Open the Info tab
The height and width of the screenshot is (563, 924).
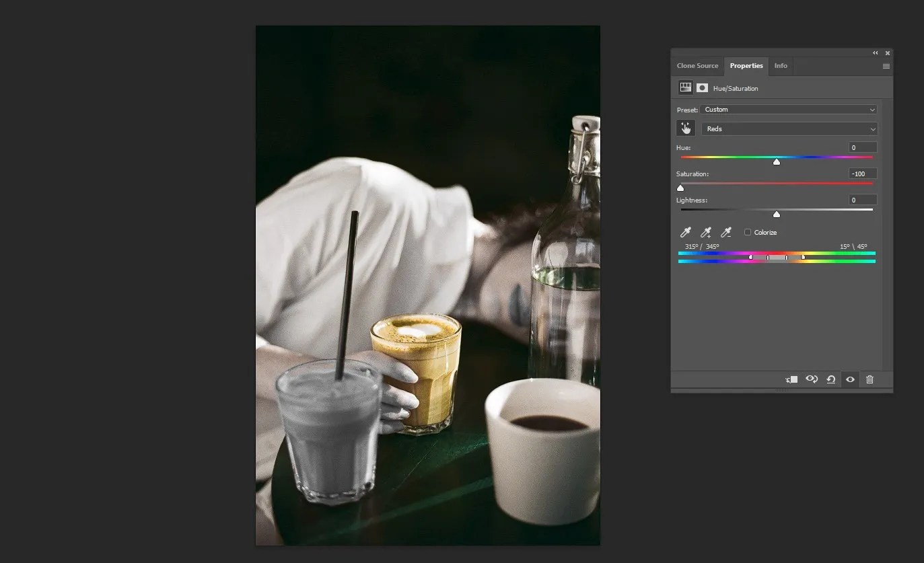point(781,66)
